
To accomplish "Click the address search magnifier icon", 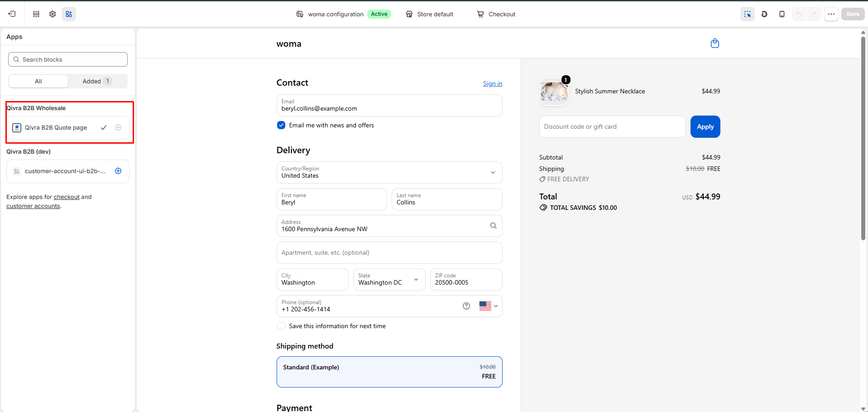I will click(493, 226).
